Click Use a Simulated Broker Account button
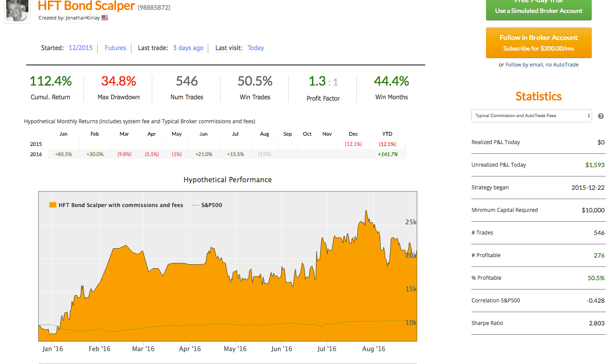 539,9
